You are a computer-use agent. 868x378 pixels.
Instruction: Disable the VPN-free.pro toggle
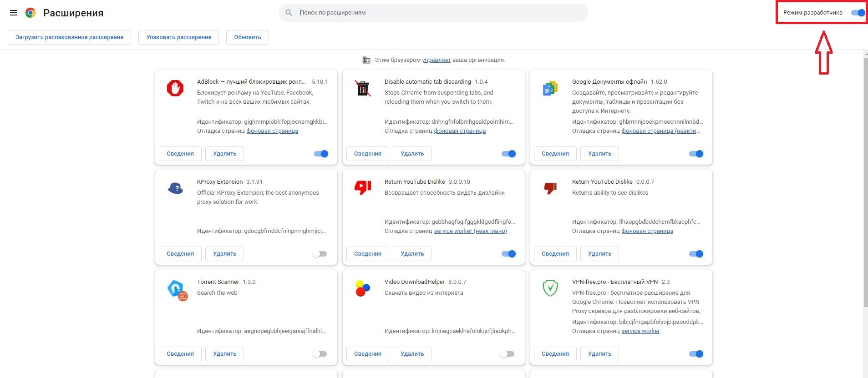(x=696, y=354)
